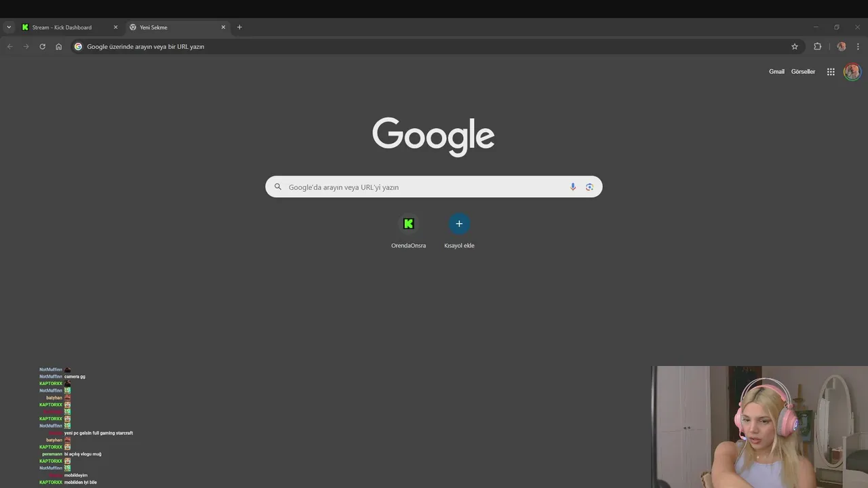The width and height of the screenshot is (868, 488).
Task: Click chat message 'yeni pc gelsin full gaming starcraft'
Action: pyautogui.click(x=98, y=433)
